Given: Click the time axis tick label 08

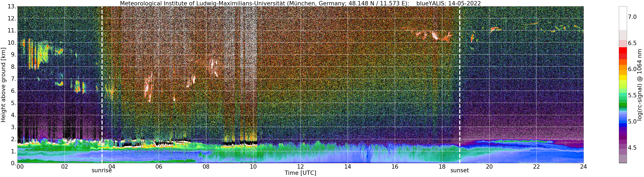Looking at the screenshot, I should point(206,167).
